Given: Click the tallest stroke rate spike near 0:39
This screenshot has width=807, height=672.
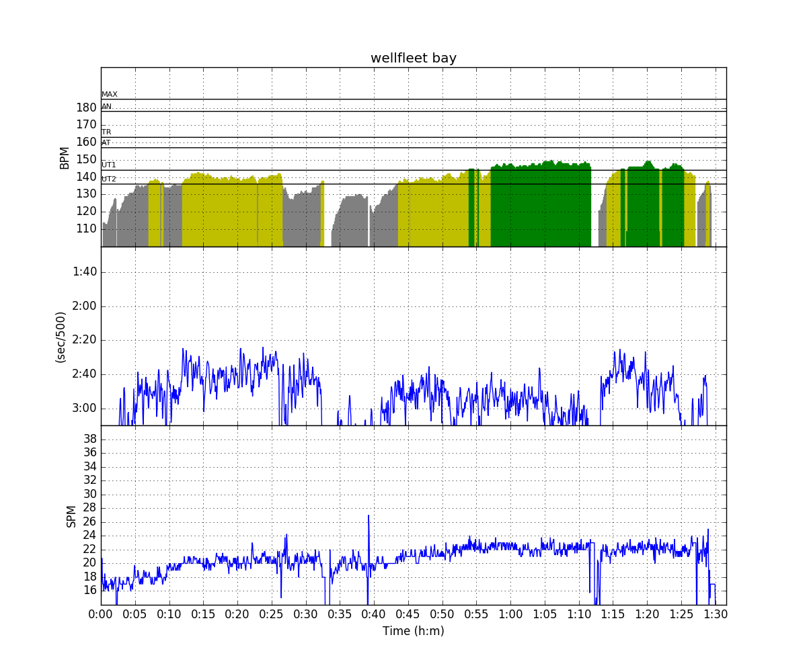Looking at the screenshot, I should pos(369,517).
